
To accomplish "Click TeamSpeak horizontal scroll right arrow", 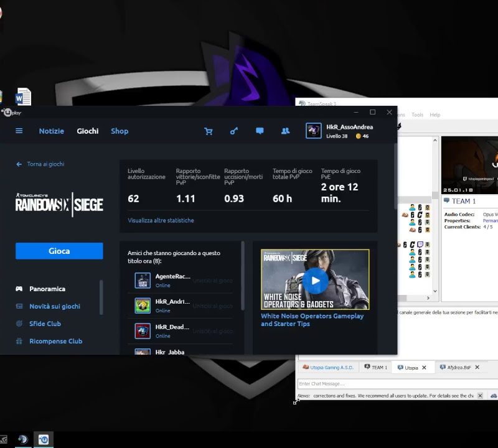I will point(428,298).
